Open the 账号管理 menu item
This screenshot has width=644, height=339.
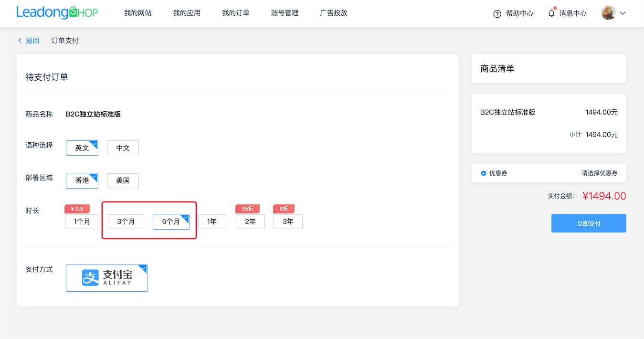284,13
